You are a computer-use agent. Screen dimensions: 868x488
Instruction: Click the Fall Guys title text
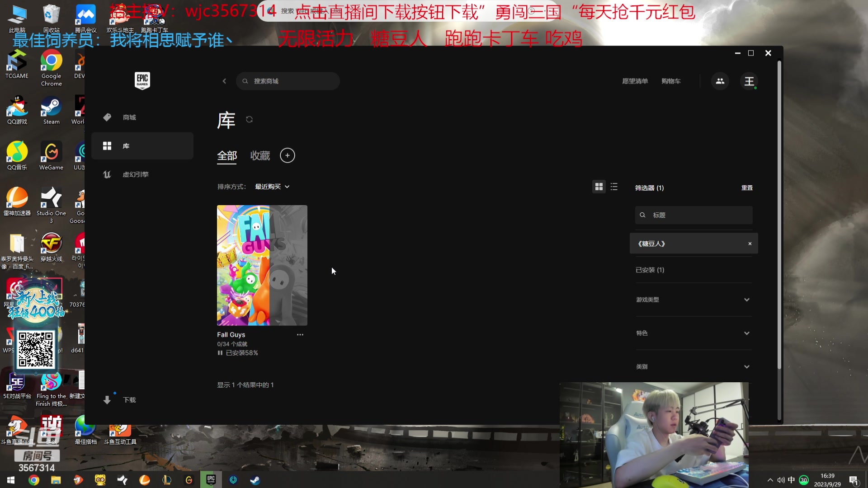pyautogui.click(x=231, y=335)
